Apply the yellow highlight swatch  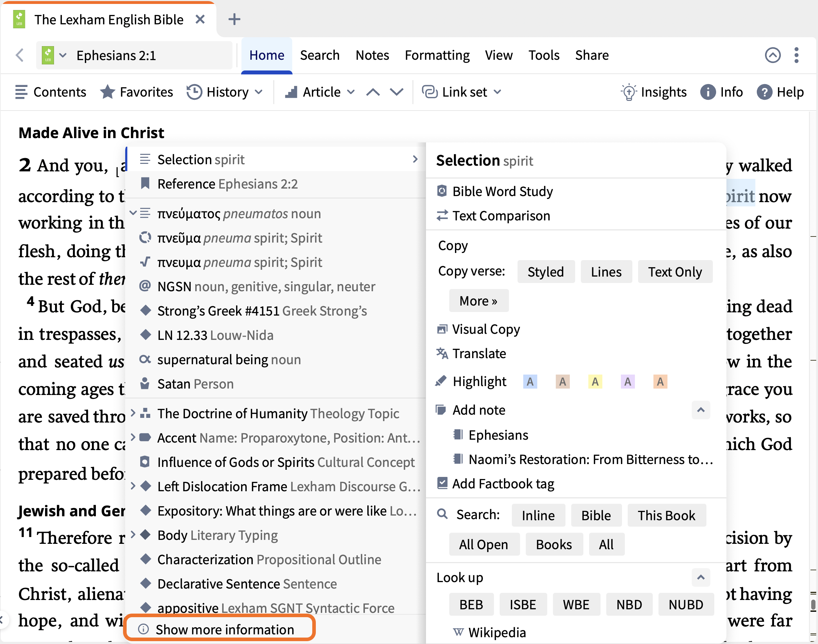[595, 381]
